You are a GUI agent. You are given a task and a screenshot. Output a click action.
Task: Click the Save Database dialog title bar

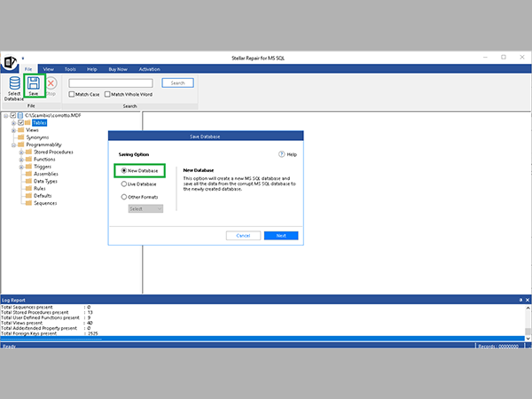tap(206, 136)
